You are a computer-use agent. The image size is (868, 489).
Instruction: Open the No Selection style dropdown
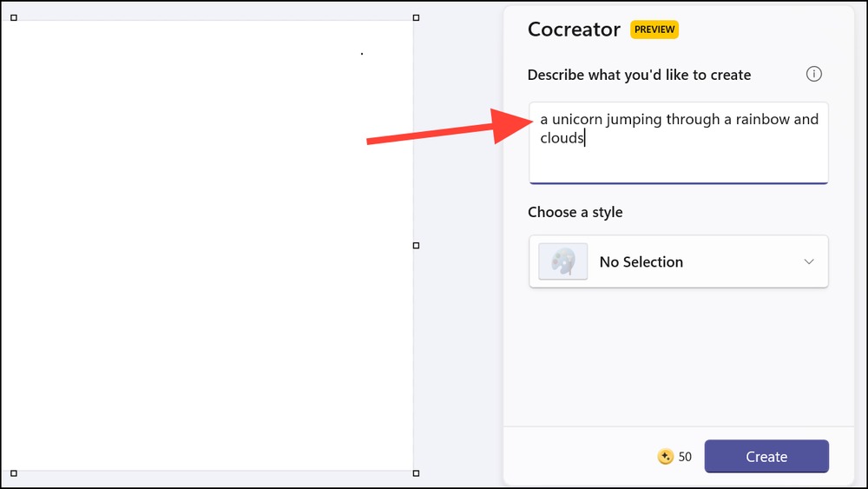679,261
